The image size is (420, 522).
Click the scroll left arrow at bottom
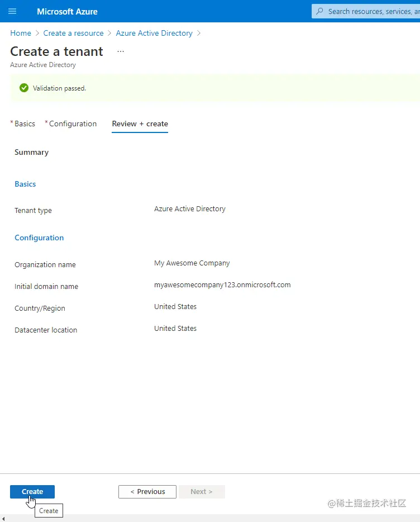(3, 518)
